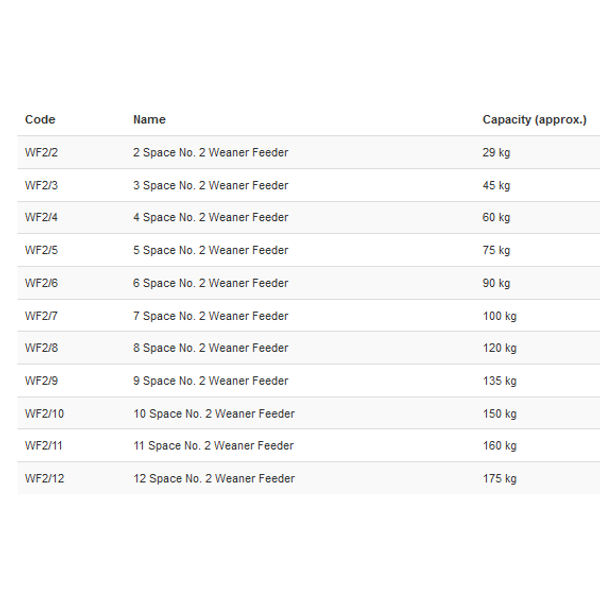The height and width of the screenshot is (600, 600).
Task: Select the WF2/11 code cell
Action: pos(44,446)
